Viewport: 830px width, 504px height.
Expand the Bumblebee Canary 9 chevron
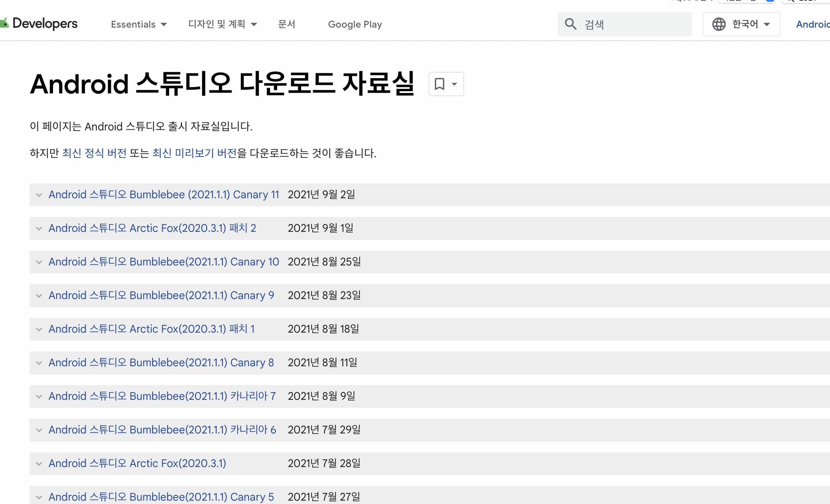(x=39, y=296)
